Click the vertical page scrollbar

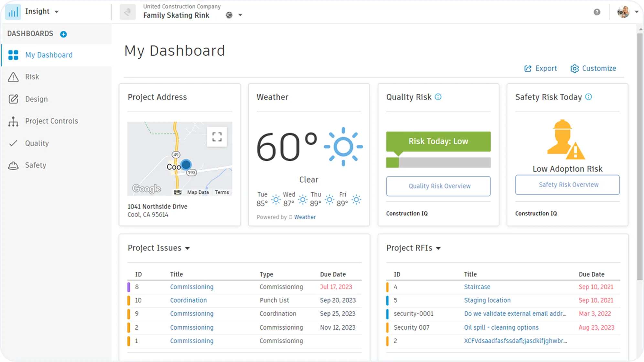(x=640, y=156)
